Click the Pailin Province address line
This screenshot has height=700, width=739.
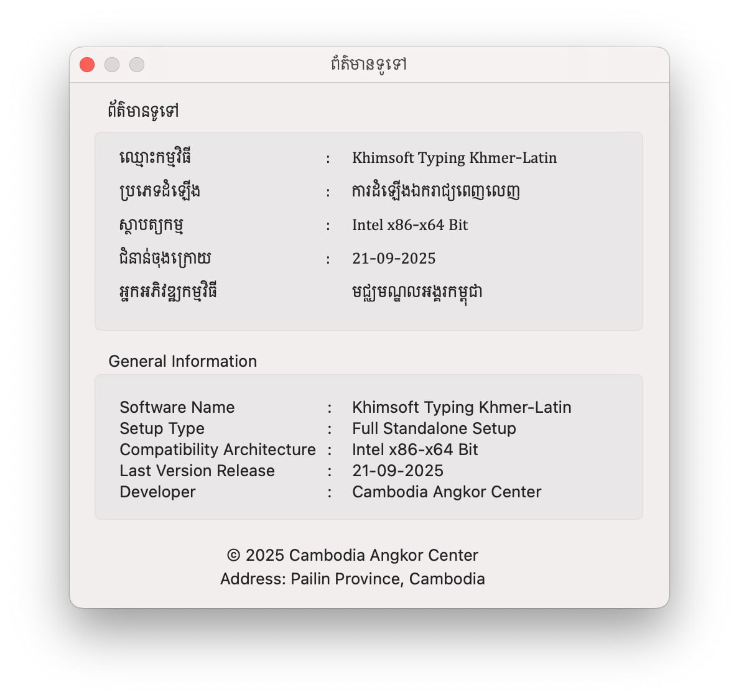point(352,579)
